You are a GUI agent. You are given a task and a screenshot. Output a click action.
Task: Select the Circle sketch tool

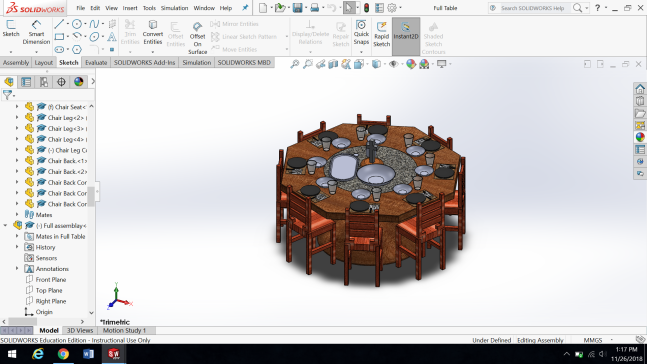pyautogui.click(x=77, y=24)
